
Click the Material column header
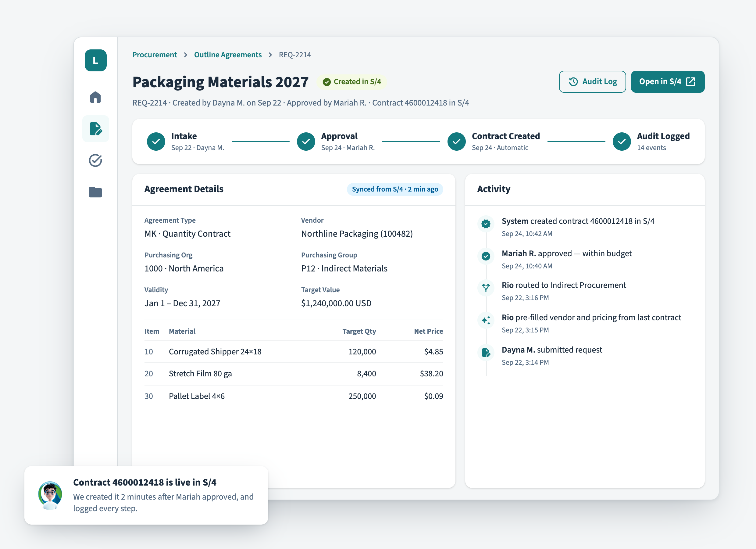(x=182, y=331)
